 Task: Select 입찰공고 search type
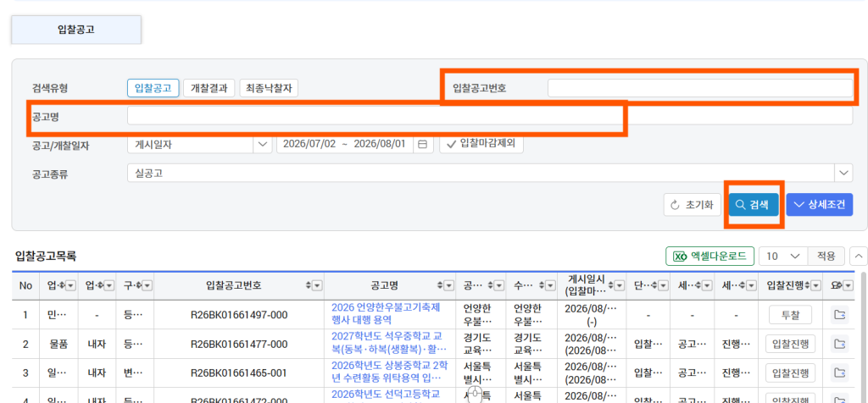point(153,88)
